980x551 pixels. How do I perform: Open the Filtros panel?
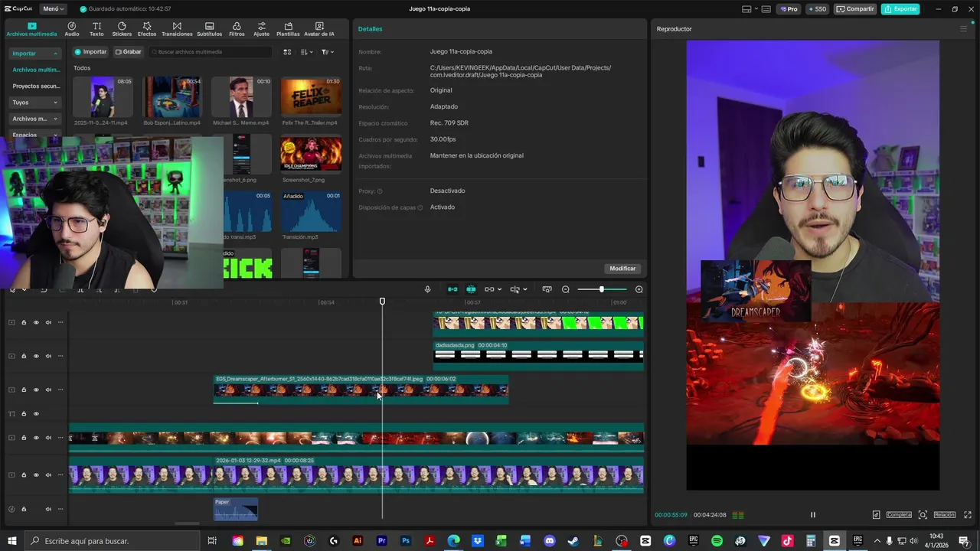click(237, 29)
